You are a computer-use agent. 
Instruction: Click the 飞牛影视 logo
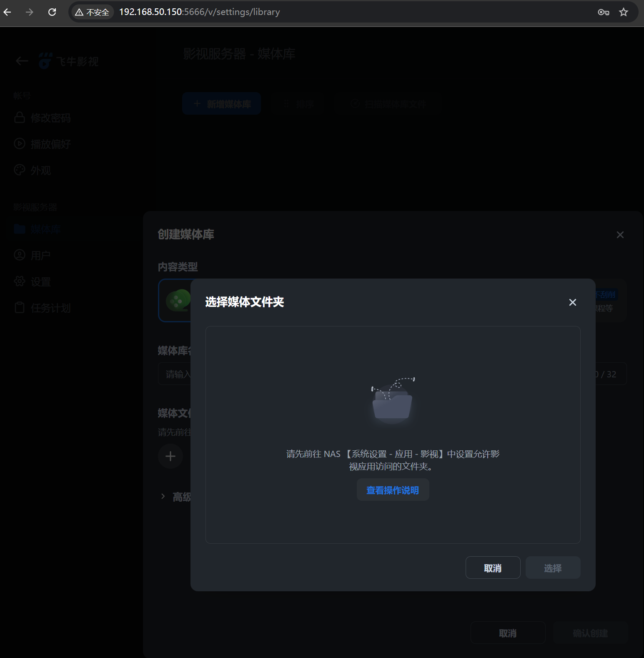69,61
